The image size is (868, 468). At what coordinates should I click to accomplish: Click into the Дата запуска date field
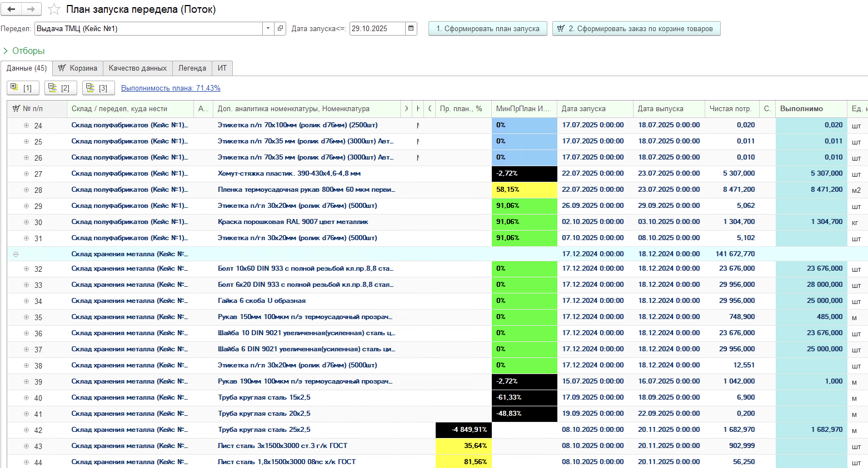(x=377, y=28)
